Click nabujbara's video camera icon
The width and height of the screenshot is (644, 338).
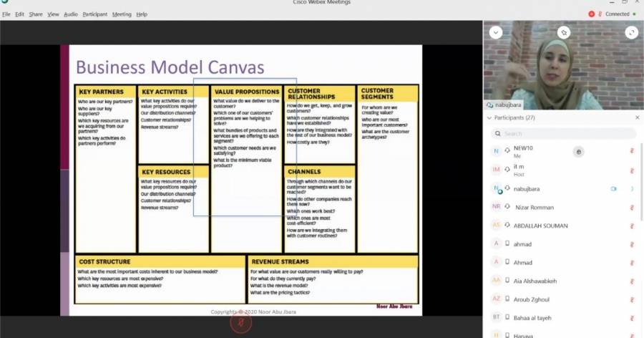point(613,189)
